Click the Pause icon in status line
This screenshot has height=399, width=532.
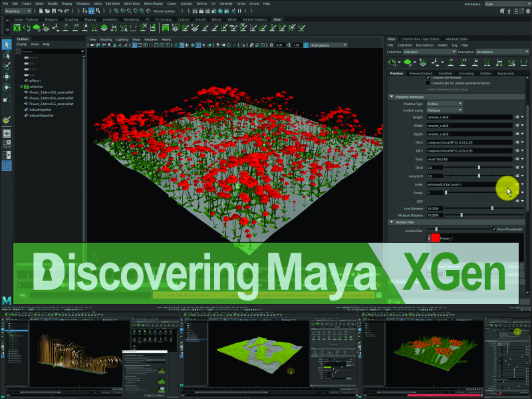(239, 11)
